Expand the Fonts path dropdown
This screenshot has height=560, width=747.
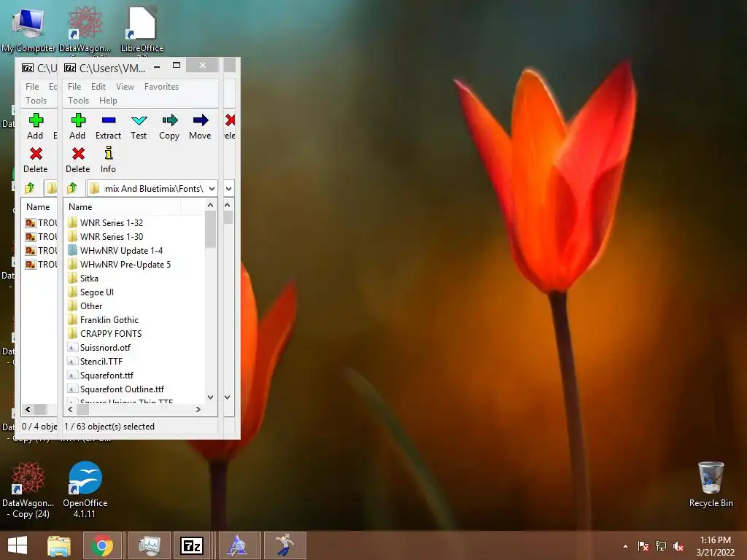pyautogui.click(x=212, y=189)
